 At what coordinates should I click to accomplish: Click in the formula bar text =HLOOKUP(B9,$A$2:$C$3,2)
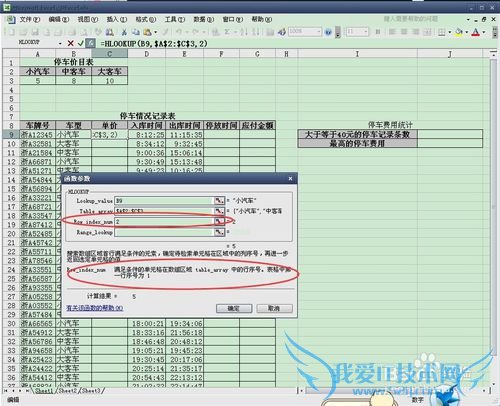[154, 43]
